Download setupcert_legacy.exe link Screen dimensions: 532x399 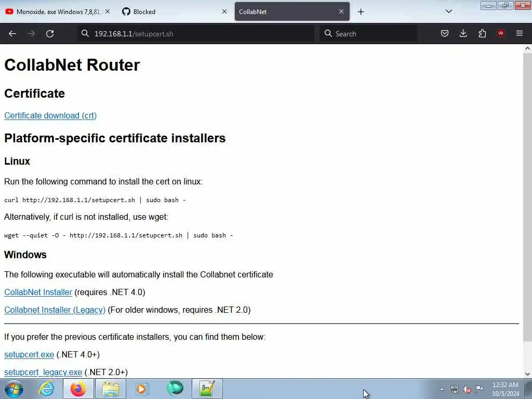coord(43,372)
